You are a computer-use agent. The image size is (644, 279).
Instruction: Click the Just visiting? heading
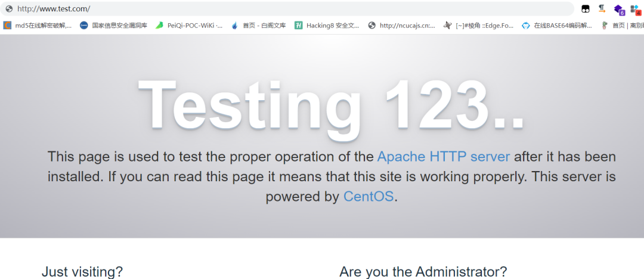tap(82, 272)
